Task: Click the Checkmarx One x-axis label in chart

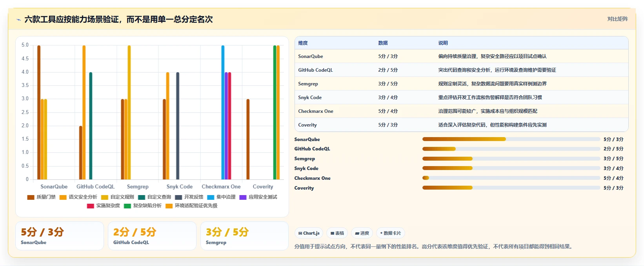Action: pyautogui.click(x=221, y=187)
